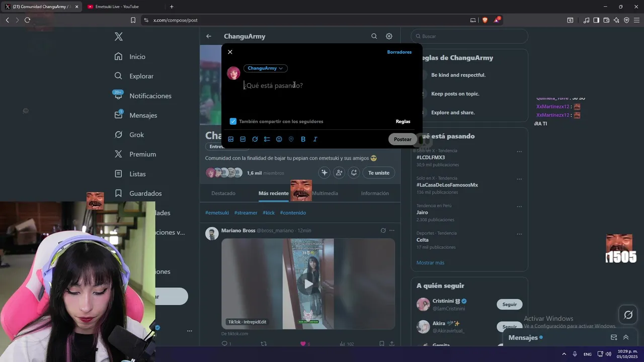Click the #emetsuki hashtag

(217, 213)
